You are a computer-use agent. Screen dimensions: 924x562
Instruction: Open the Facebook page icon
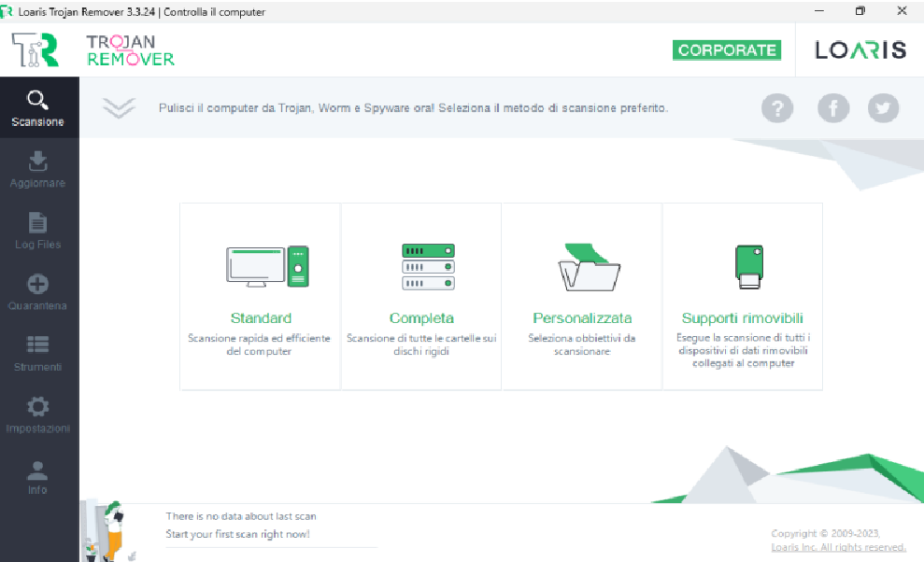833,108
